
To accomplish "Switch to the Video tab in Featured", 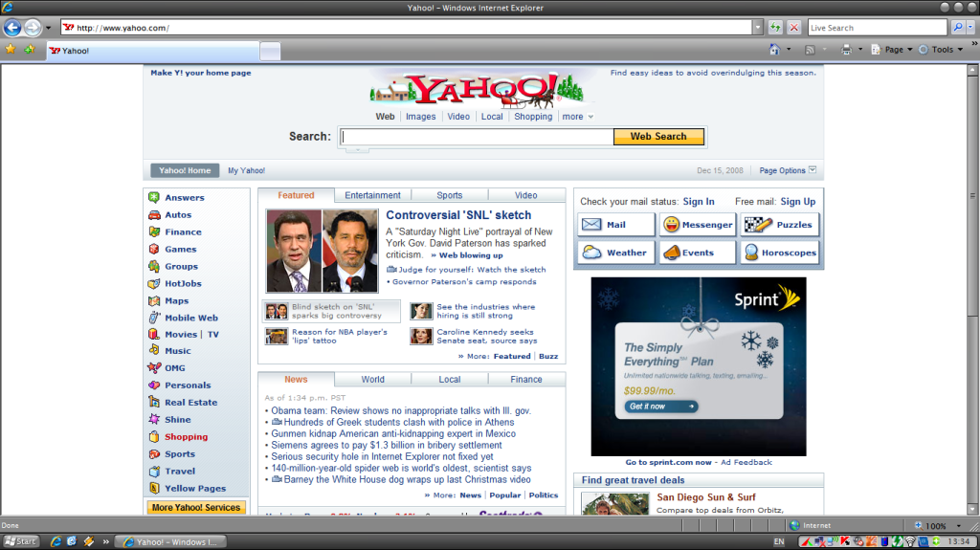I will (x=526, y=195).
